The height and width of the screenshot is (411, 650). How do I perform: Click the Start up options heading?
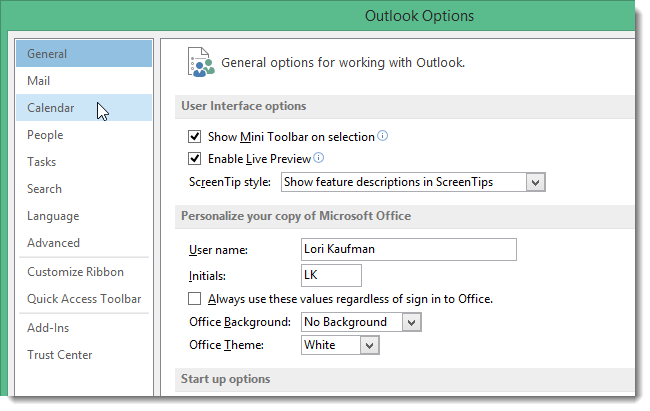point(226,379)
